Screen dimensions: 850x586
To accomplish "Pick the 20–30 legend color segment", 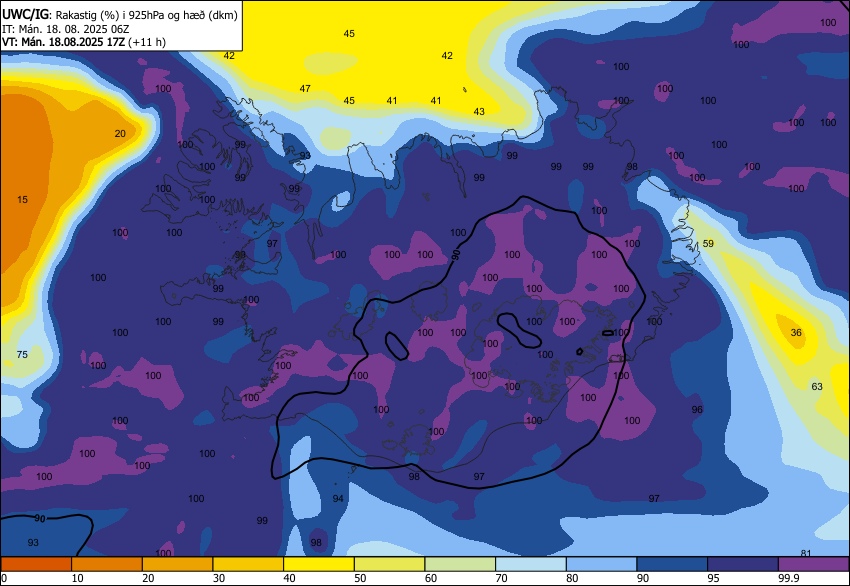I will pyautogui.click(x=177, y=564).
